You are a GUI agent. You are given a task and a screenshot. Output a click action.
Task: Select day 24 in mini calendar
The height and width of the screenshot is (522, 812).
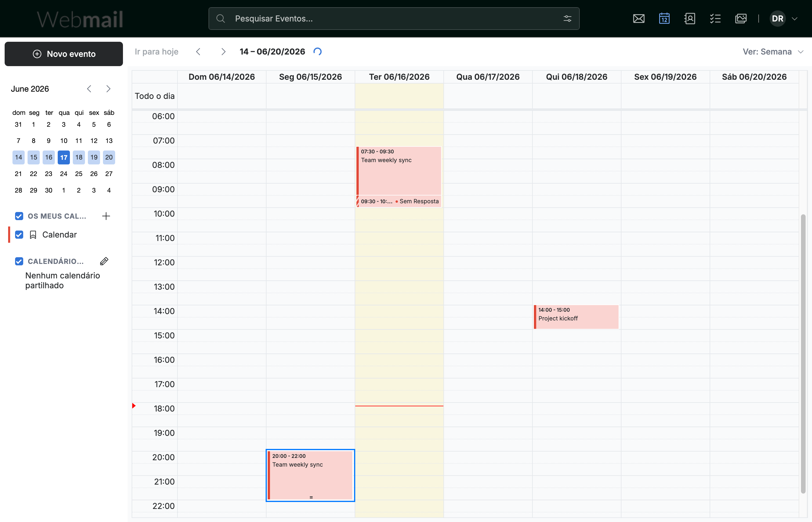click(x=64, y=174)
